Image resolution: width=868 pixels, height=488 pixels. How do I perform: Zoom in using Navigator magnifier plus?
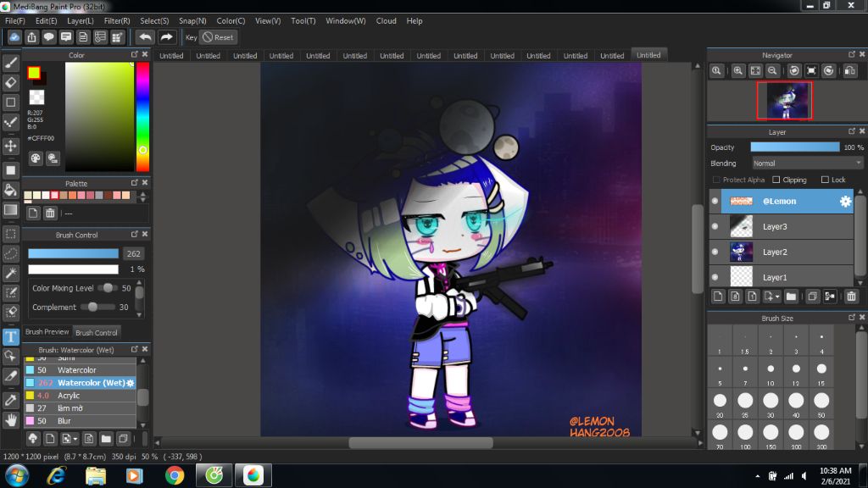click(x=738, y=71)
